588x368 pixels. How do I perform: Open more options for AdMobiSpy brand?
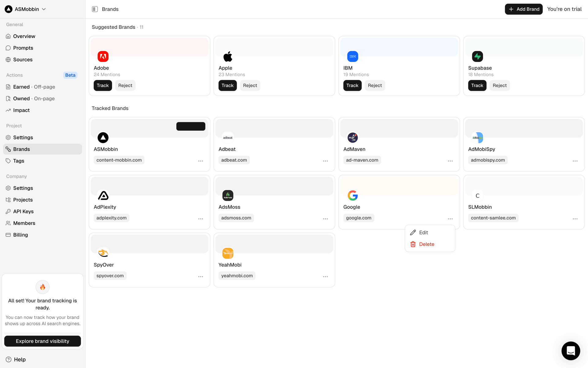click(575, 161)
